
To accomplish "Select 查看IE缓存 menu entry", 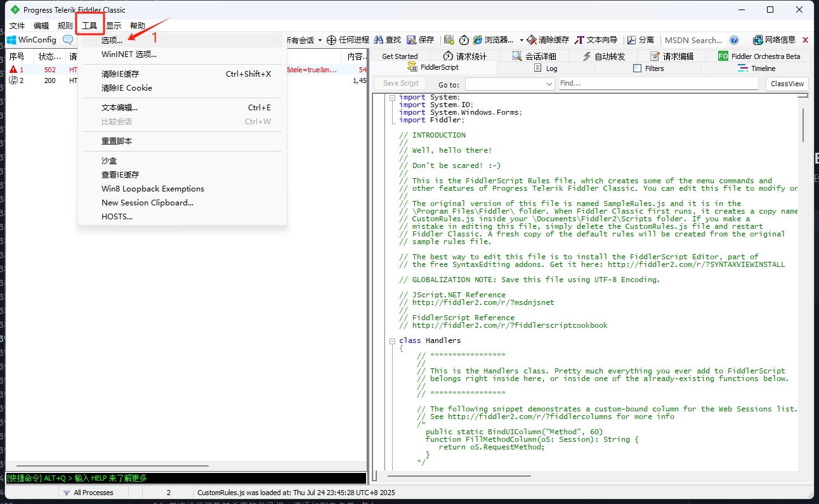I will (182, 175).
